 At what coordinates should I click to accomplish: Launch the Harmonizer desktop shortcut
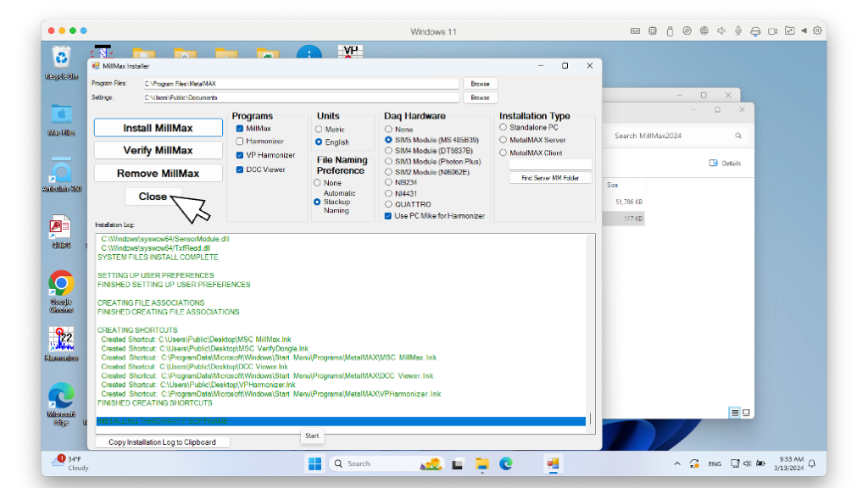pyautogui.click(x=61, y=344)
